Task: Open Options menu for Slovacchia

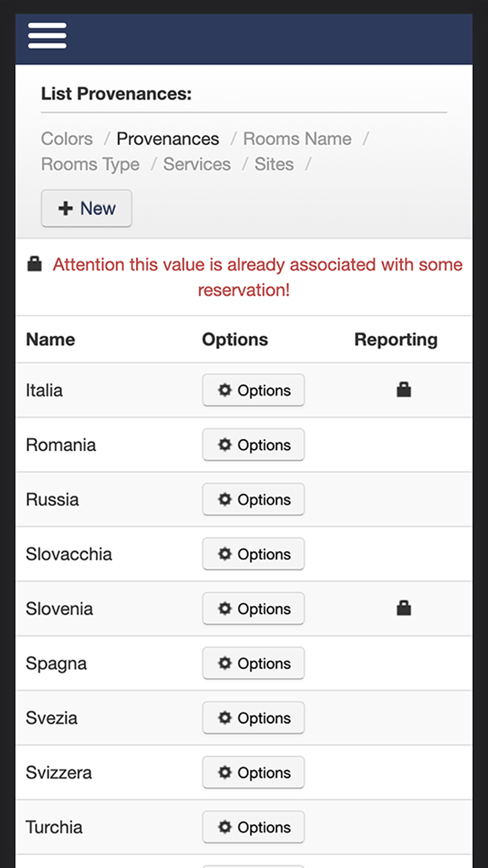Action: (x=253, y=554)
